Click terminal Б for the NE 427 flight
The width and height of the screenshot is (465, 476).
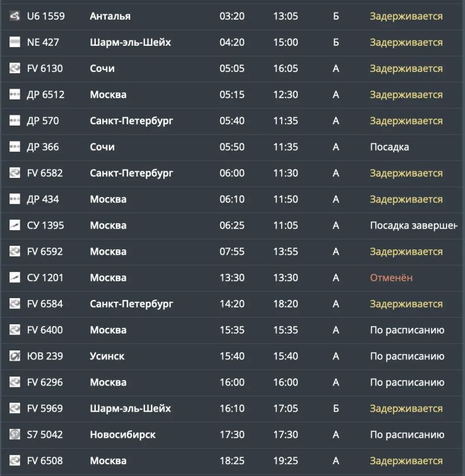click(x=336, y=42)
